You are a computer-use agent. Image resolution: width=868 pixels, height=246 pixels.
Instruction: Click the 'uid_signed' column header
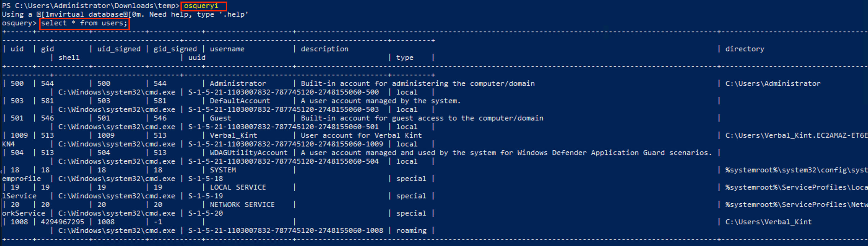[119, 49]
